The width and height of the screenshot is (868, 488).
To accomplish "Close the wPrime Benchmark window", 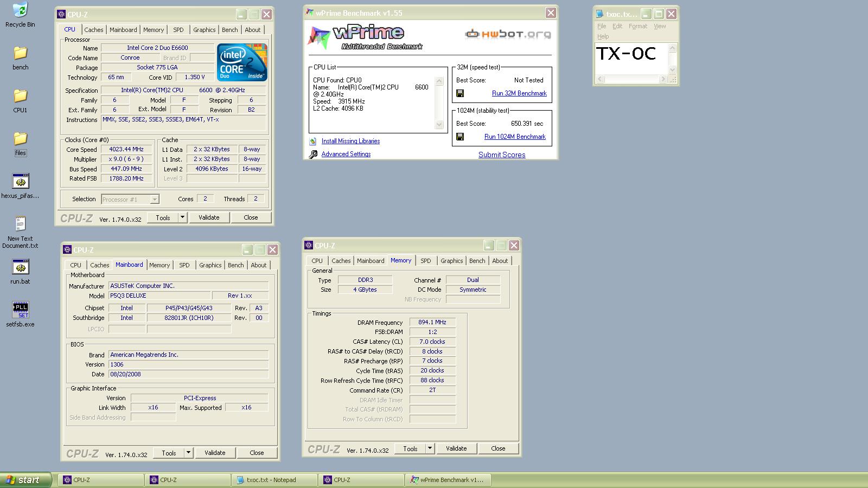I will [x=551, y=12].
